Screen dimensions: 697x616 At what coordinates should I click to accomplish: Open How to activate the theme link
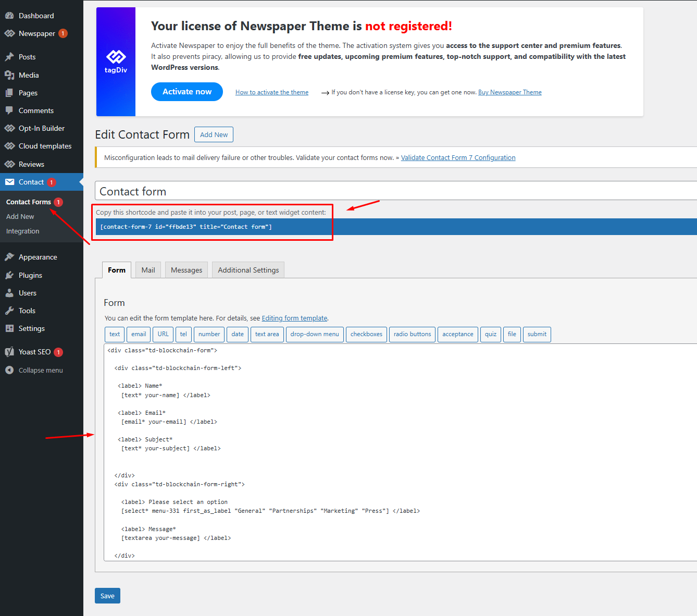(x=272, y=92)
